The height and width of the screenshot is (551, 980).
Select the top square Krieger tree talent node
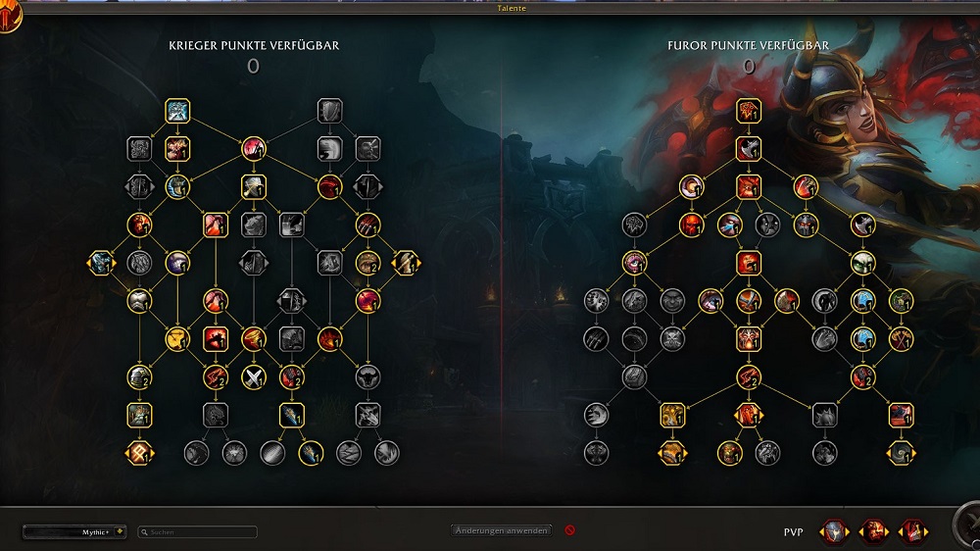pyautogui.click(x=177, y=111)
